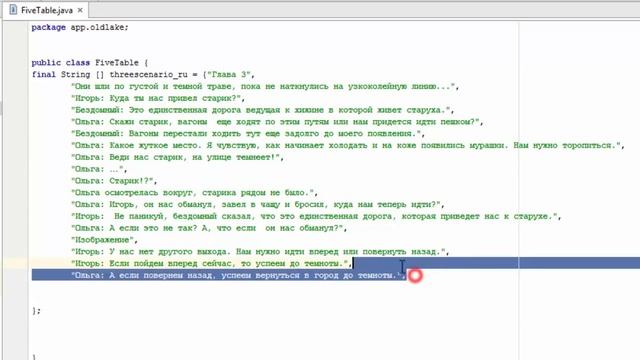This screenshot has height=360, width=640.
Task: Click the string "Глава 3"
Action: tap(228, 74)
